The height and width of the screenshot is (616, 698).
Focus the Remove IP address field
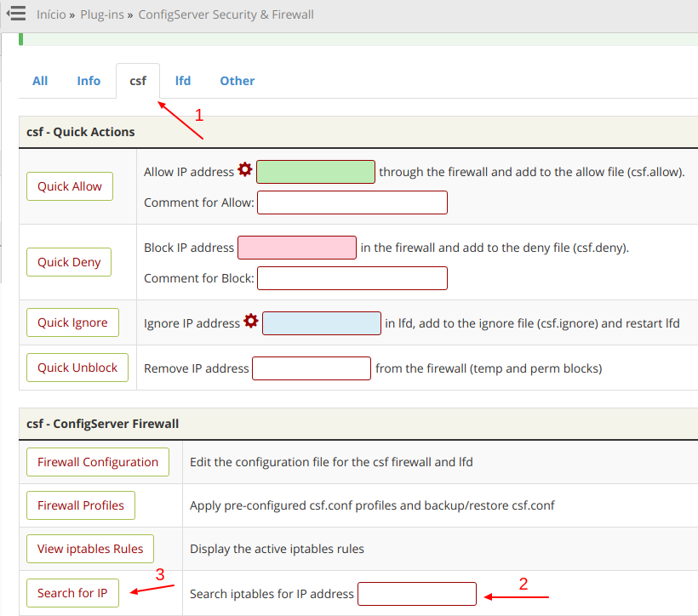pyautogui.click(x=312, y=368)
